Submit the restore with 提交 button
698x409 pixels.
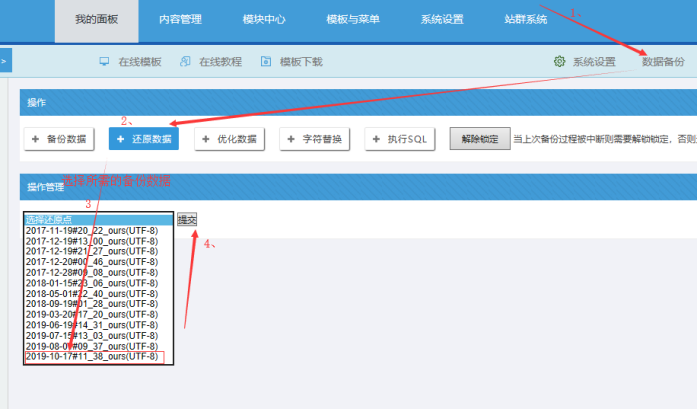187,219
